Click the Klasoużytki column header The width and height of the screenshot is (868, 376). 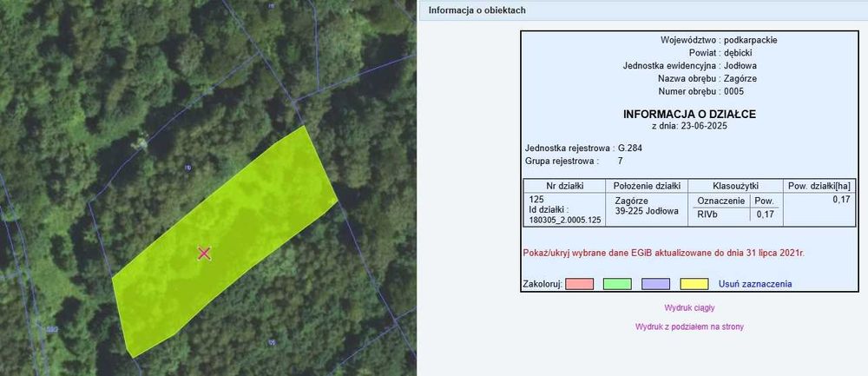(734, 186)
